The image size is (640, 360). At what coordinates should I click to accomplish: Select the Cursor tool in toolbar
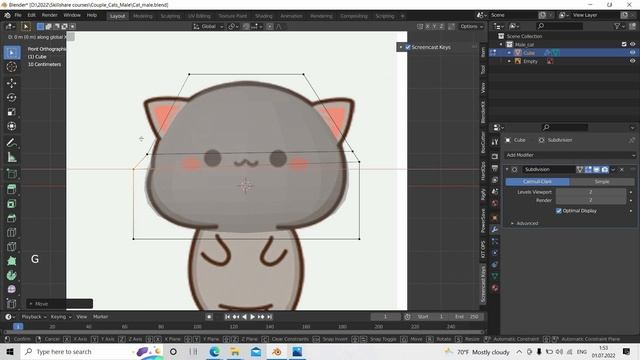(11, 67)
